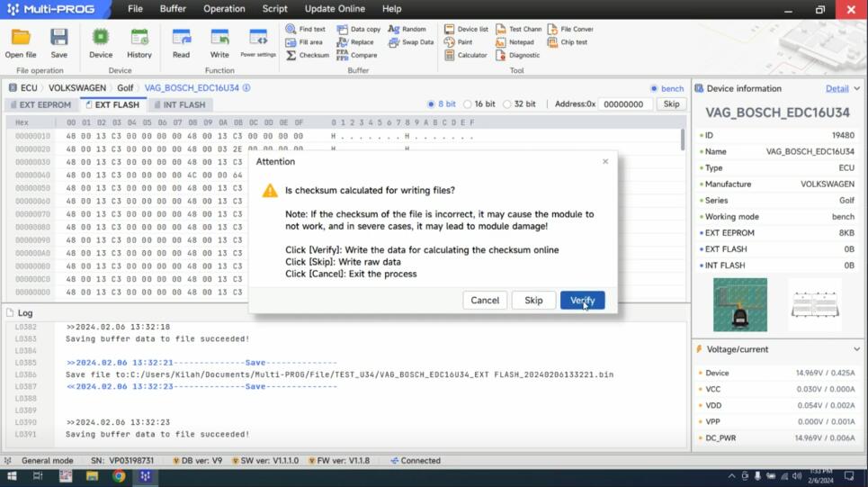Viewport: 868px width, 487px height.
Task: Click the Write function icon
Action: 219,38
